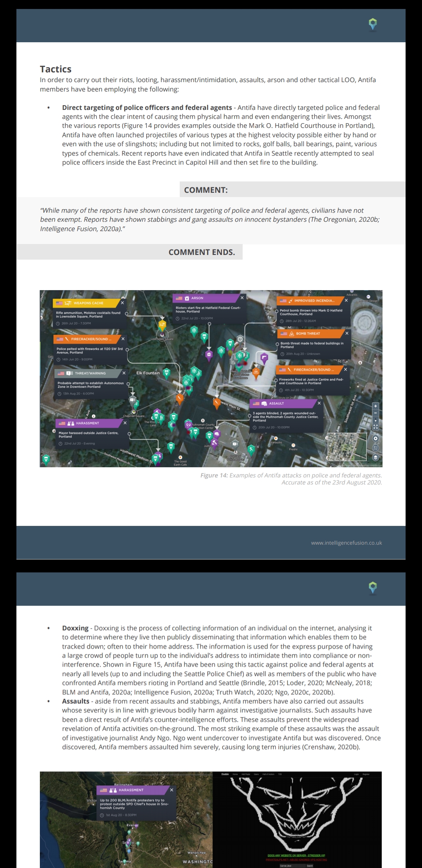Click the COMMENT ENDS. label
This screenshot has width=422, height=868.
coord(202,252)
